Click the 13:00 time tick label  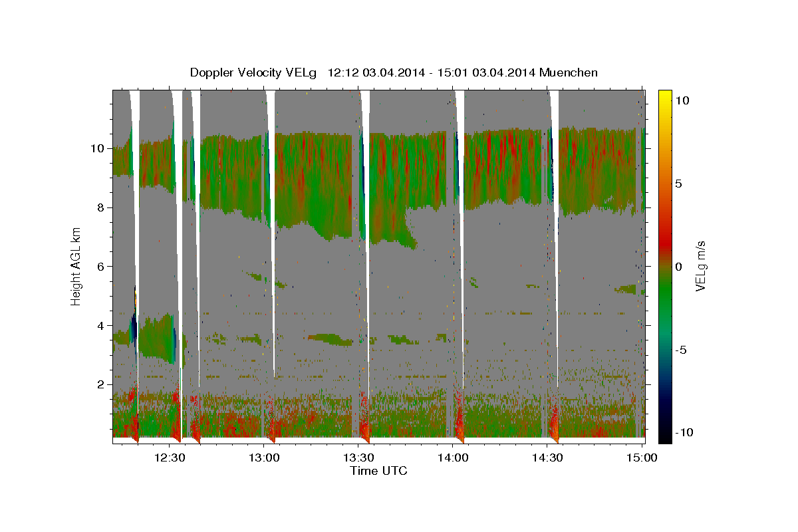pyautogui.click(x=264, y=458)
